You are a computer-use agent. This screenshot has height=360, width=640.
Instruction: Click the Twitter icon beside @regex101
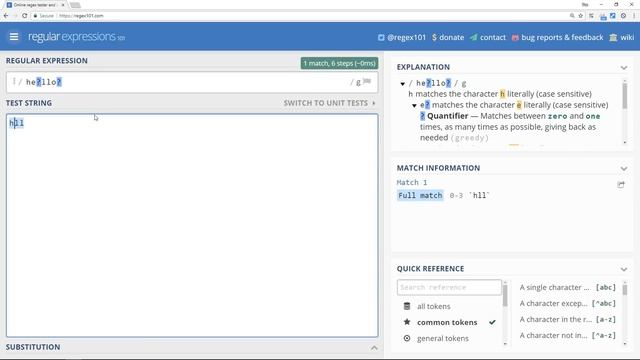[x=381, y=38]
